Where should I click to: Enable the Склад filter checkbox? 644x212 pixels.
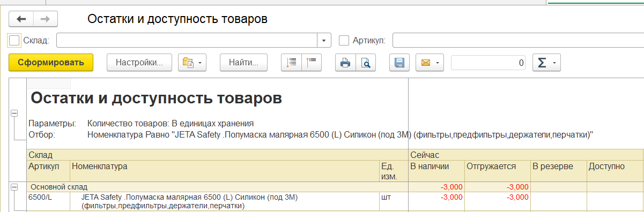(x=14, y=40)
